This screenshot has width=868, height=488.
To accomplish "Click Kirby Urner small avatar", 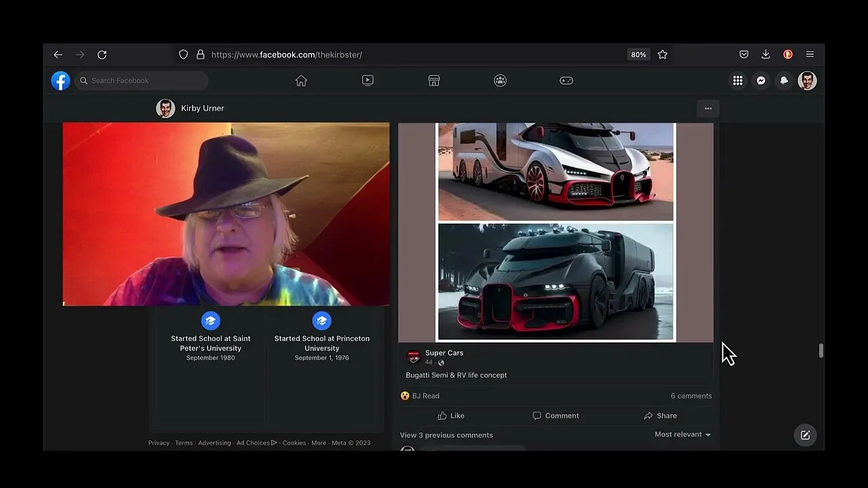I will (x=165, y=108).
